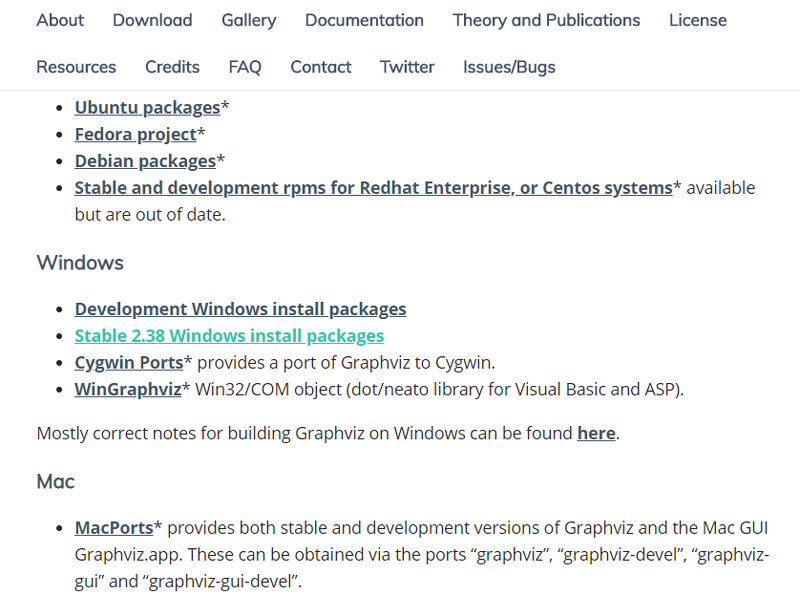
Task: Open the Twitter link in navigation
Action: (407, 67)
